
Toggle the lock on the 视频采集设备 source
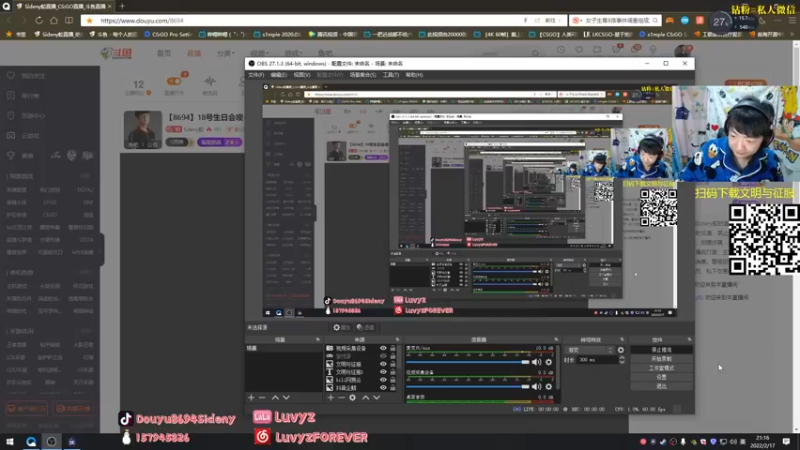tap(393, 348)
